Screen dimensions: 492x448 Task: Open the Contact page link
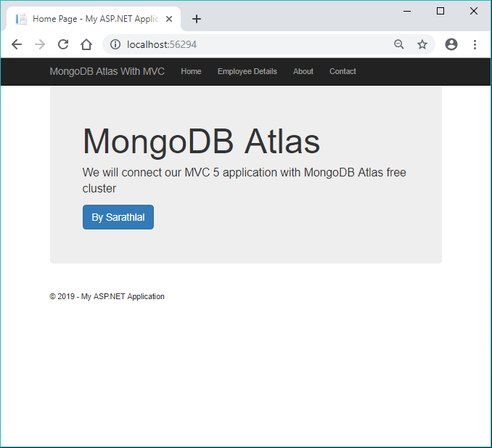click(x=343, y=72)
